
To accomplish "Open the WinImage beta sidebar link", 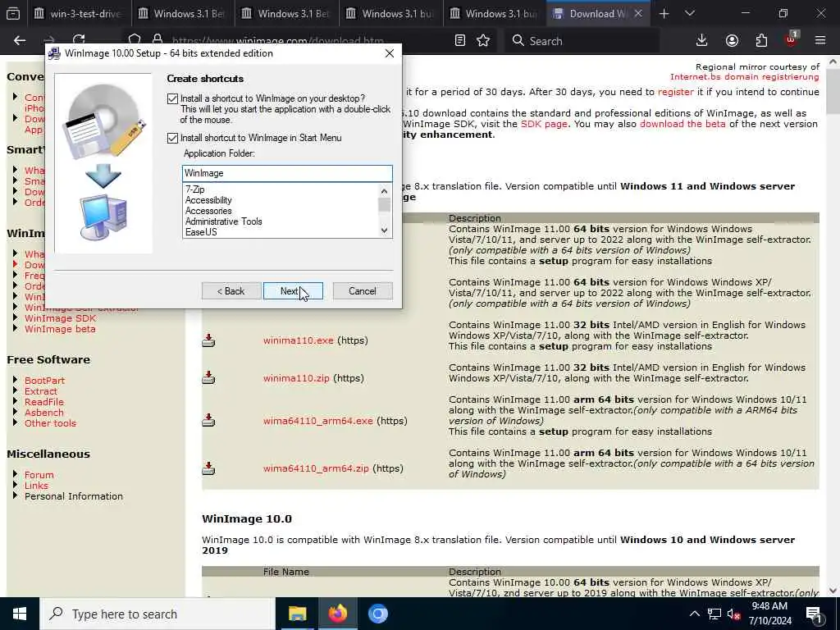I will click(60, 329).
